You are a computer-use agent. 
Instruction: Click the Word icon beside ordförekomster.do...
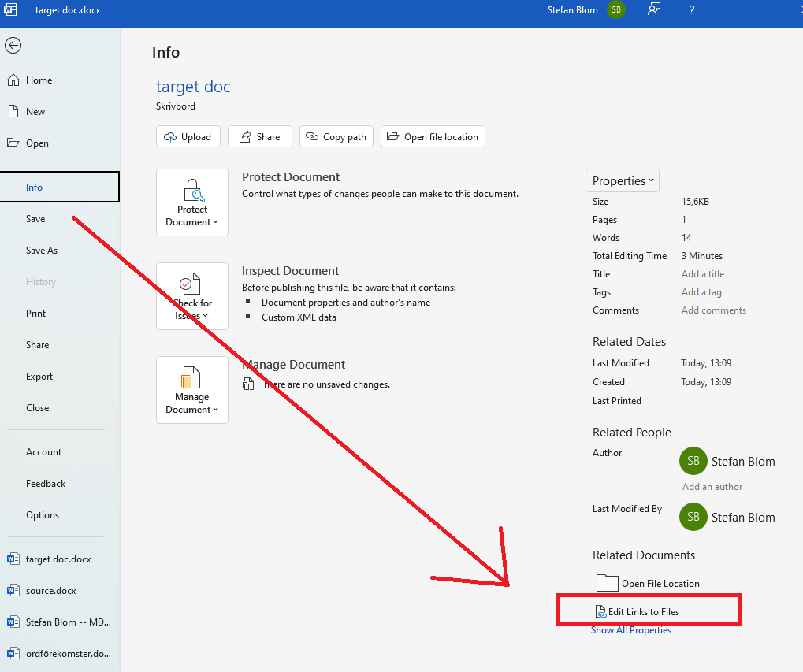tap(13, 654)
